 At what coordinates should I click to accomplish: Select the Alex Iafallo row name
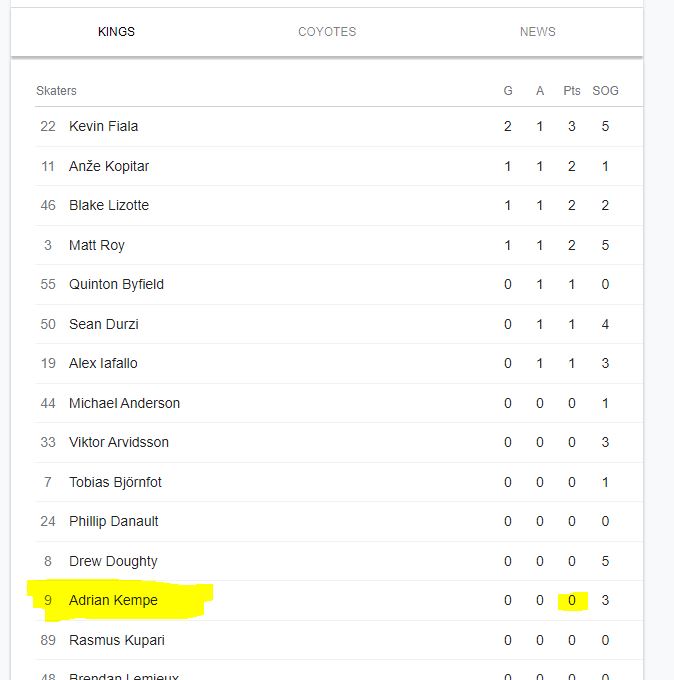(104, 363)
